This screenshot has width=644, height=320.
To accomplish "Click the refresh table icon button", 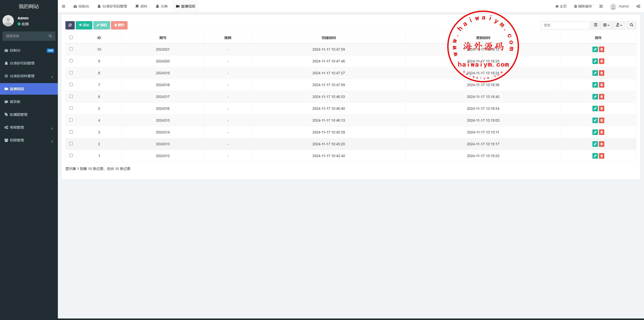I will 70,25.
